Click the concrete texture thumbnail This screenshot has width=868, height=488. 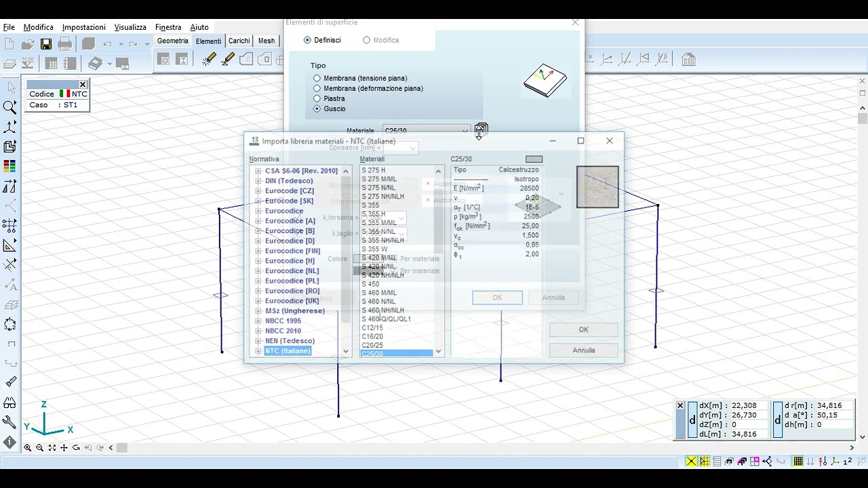point(597,187)
